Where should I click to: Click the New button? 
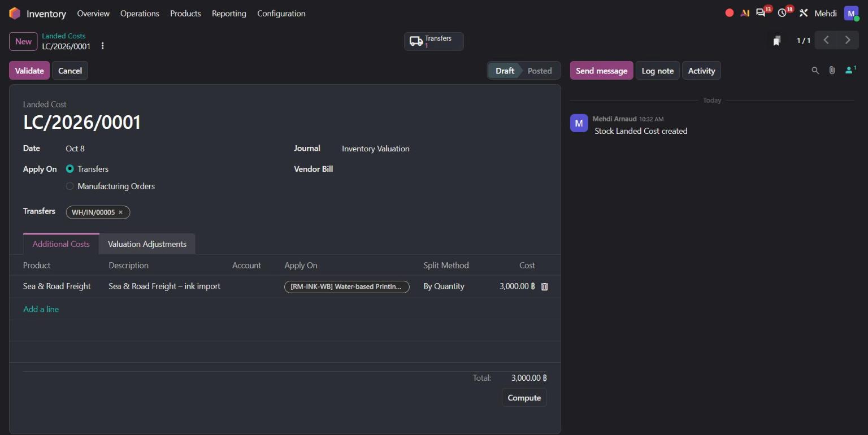click(x=23, y=41)
